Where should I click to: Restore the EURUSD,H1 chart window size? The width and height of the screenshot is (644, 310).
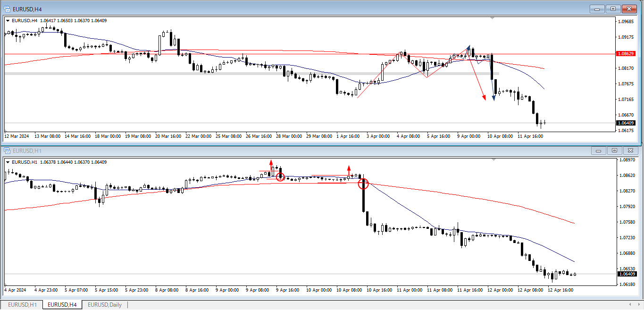[614, 151]
